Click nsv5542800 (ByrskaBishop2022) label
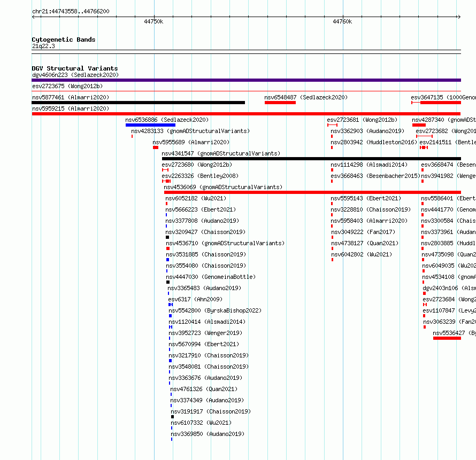This screenshot has height=460, width=476. pos(215,310)
